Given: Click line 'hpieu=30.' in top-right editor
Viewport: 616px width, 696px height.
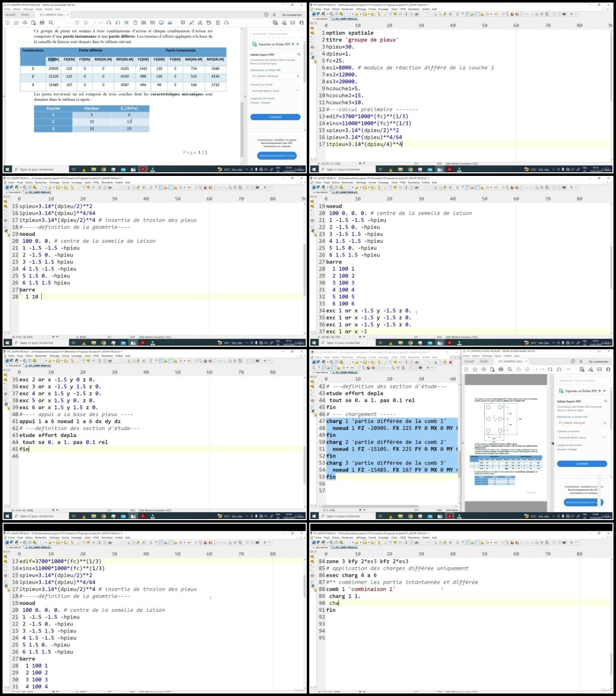Looking at the screenshot, I should 340,47.
